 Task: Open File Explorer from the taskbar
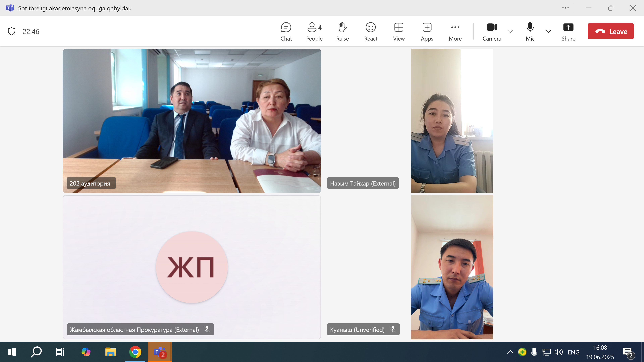[x=111, y=352]
